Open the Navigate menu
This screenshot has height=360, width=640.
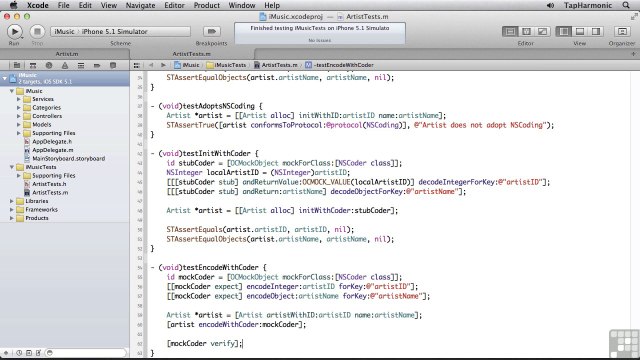[x=140, y=5]
